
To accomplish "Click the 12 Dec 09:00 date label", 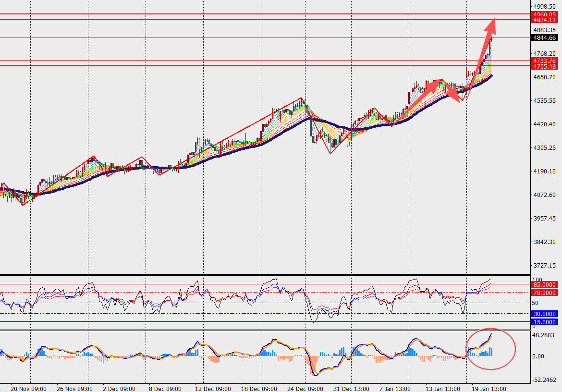I will point(213,388).
